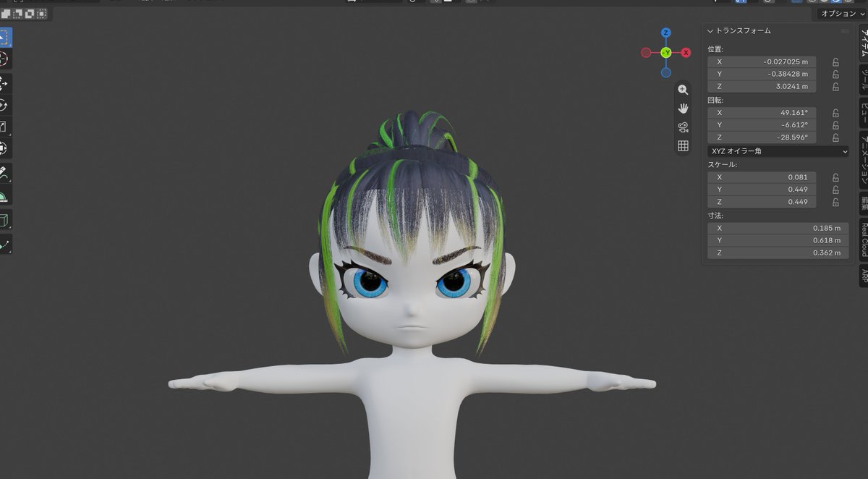Toggle orthographic grid view icon

coord(683,146)
